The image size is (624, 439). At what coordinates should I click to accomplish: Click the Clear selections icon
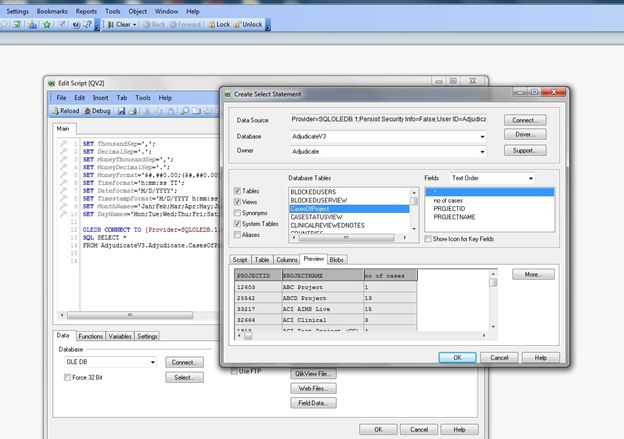pyautogui.click(x=119, y=23)
